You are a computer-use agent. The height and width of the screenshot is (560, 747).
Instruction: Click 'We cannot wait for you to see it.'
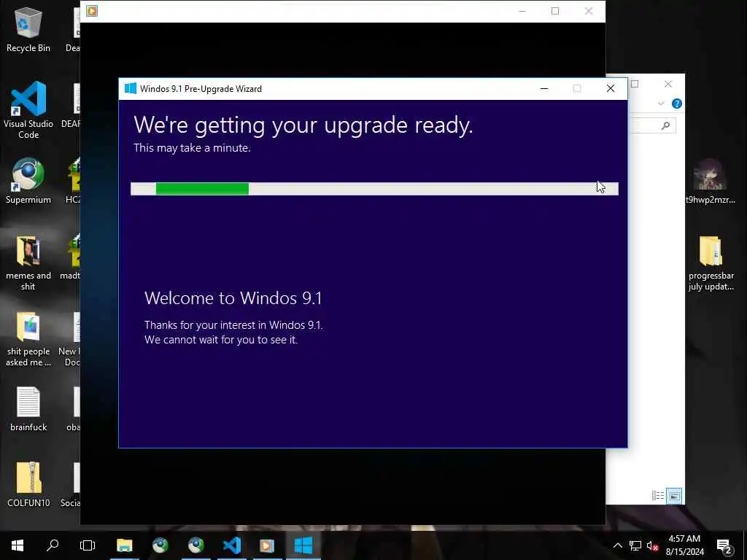coord(221,340)
